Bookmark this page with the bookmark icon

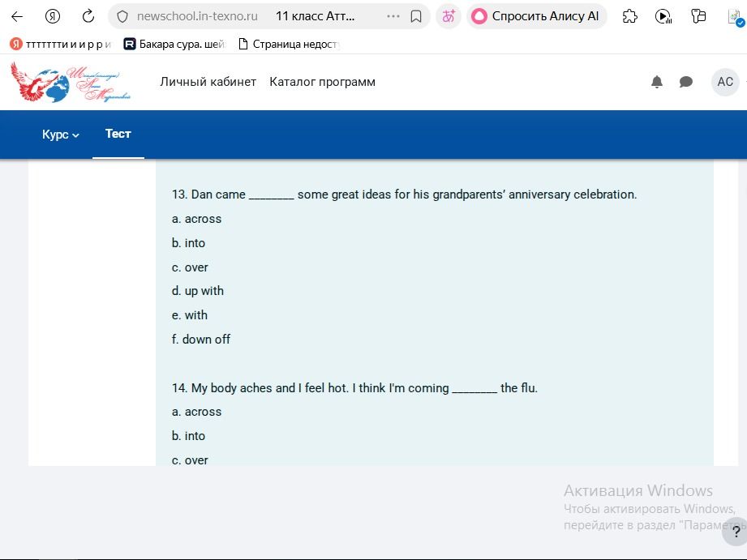pyautogui.click(x=416, y=17)
